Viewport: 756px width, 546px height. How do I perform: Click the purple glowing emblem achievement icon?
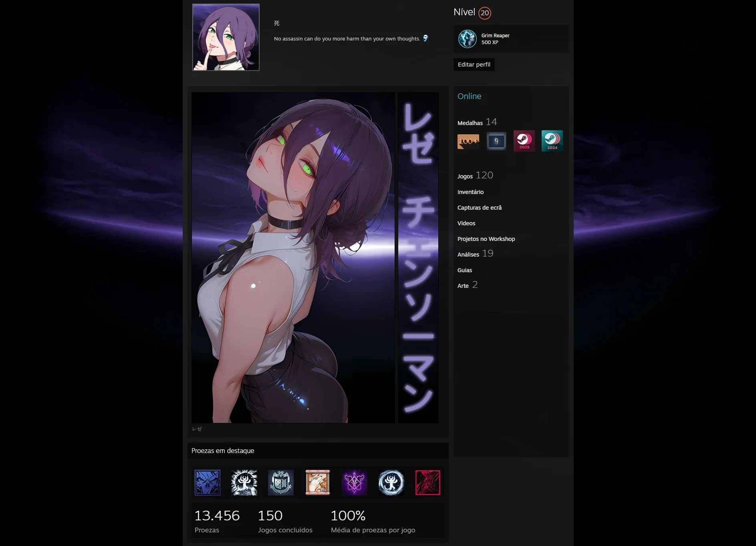[x=355, y=483]
